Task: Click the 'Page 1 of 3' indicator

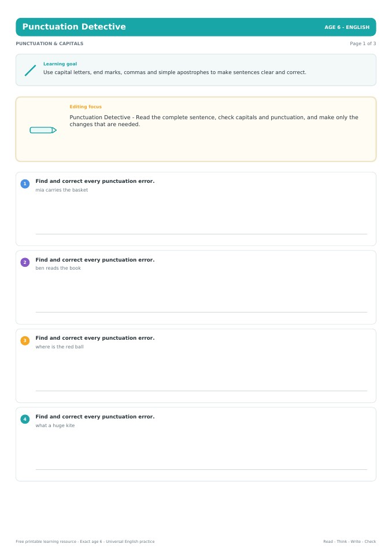Action: click(363, 43)
